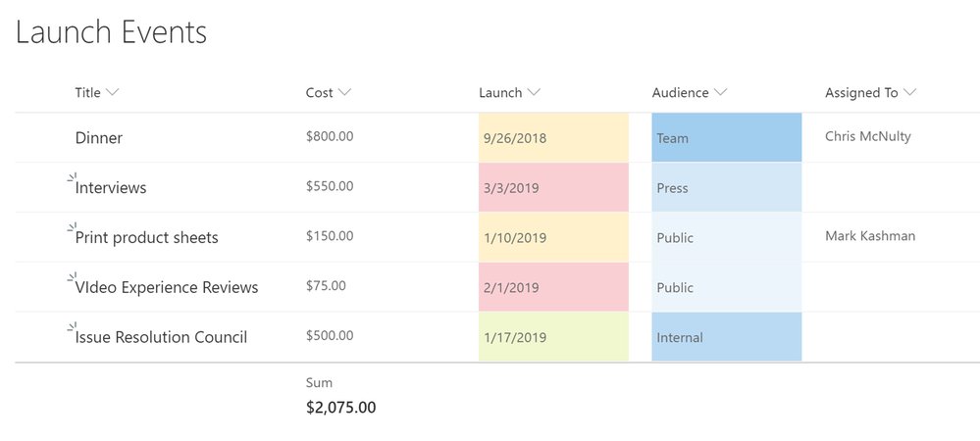Image resolution: width=980 pixels, height=441 pixels.
Task: Click the $2,075.00 Sum total
Action: tap(341, 408)
